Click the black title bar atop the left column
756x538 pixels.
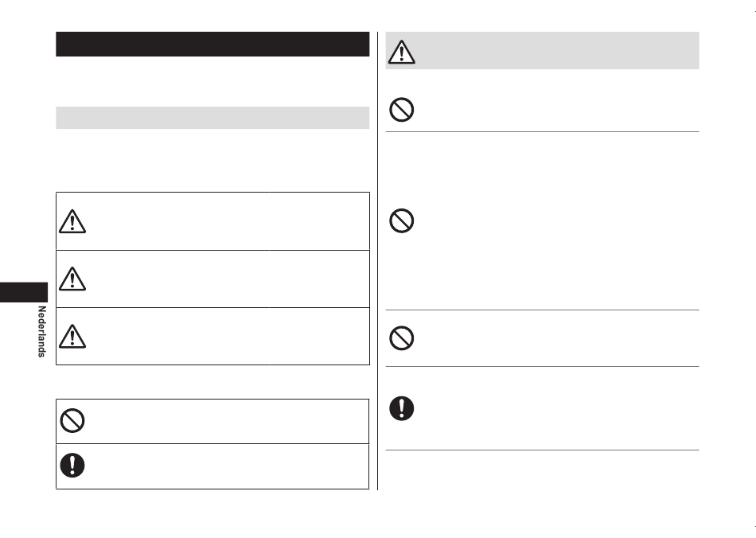212,45
